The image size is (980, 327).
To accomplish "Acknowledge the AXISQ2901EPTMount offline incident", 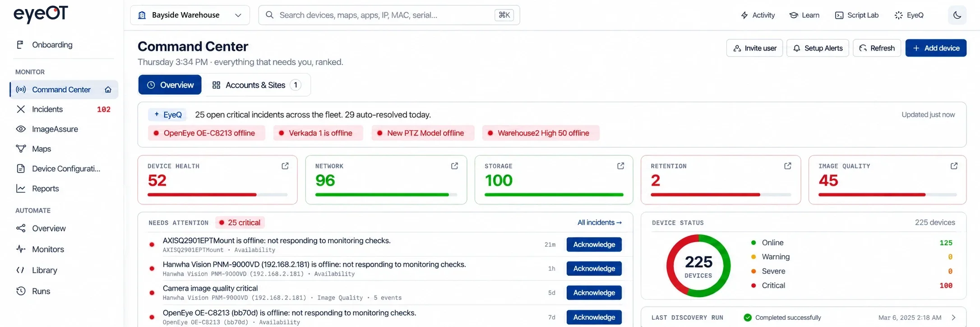I will click(x=594, y=244).
